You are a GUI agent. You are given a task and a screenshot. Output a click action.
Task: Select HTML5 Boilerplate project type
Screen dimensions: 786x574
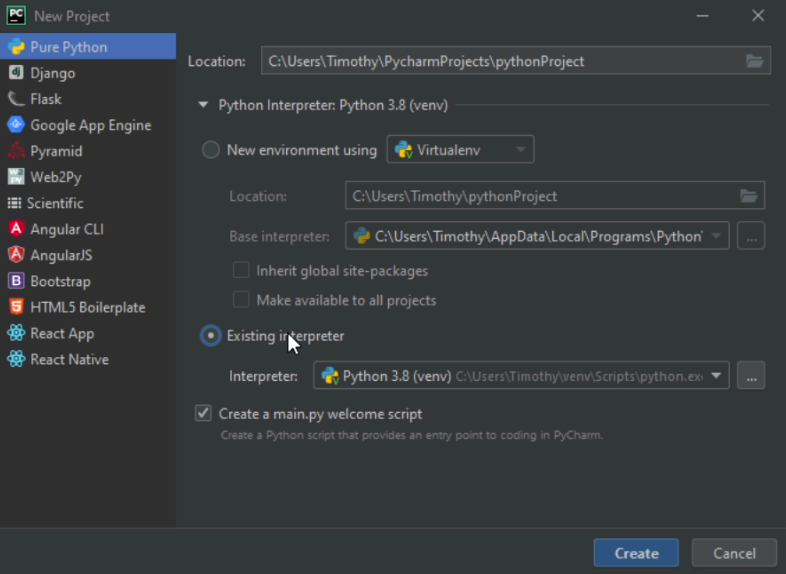(88, 307)
